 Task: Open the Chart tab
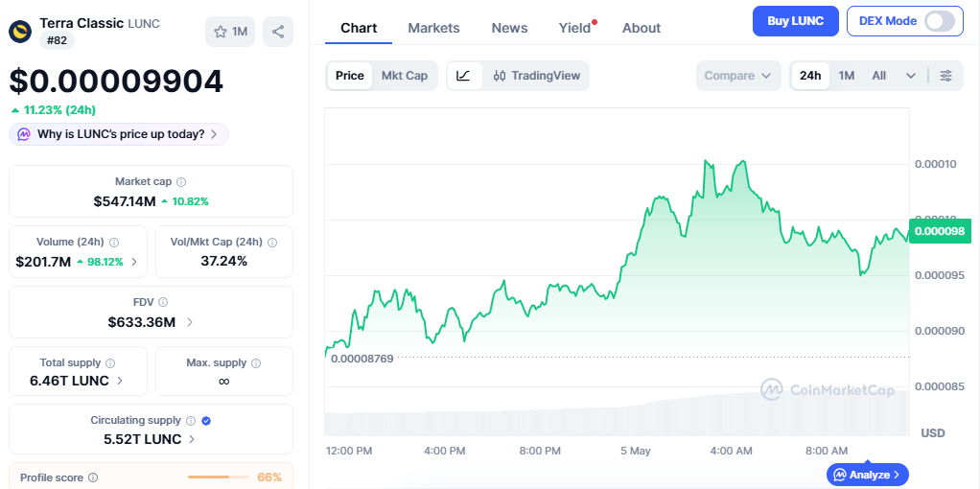359,28
